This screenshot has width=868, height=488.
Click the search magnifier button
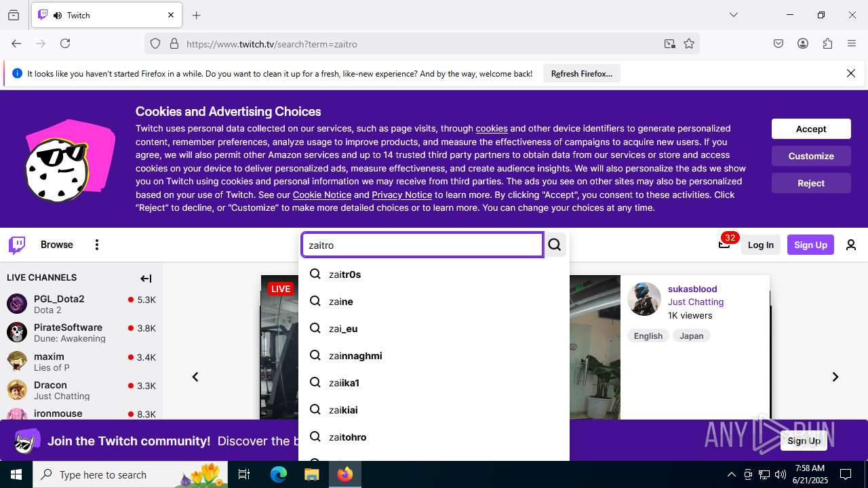pos(555,245)
